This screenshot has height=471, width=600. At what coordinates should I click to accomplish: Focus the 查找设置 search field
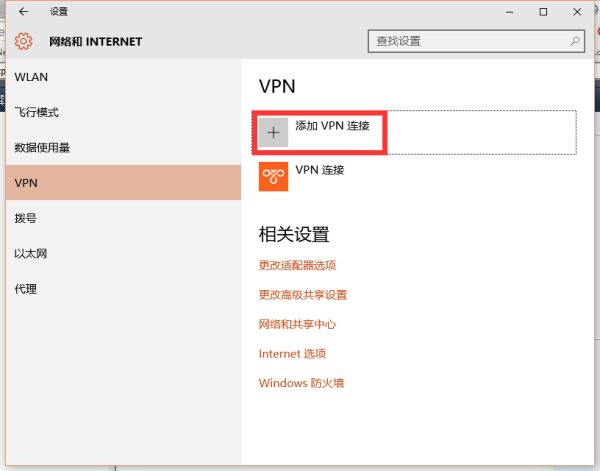[476, 41]
